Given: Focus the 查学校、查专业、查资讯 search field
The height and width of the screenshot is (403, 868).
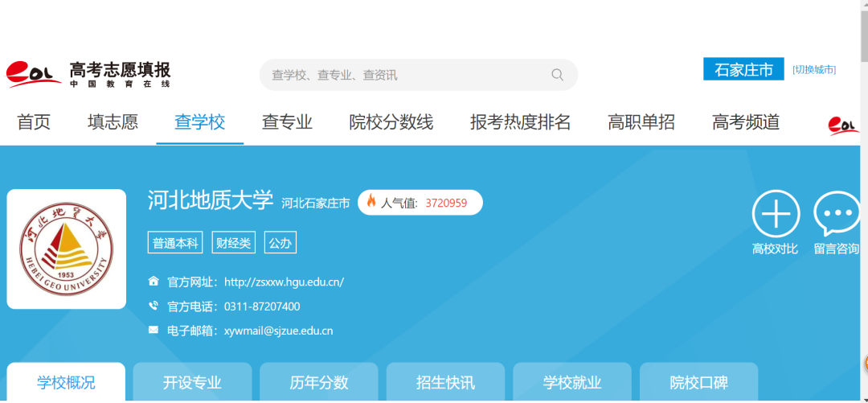Looking at the screenshot, I should (419, 75).
